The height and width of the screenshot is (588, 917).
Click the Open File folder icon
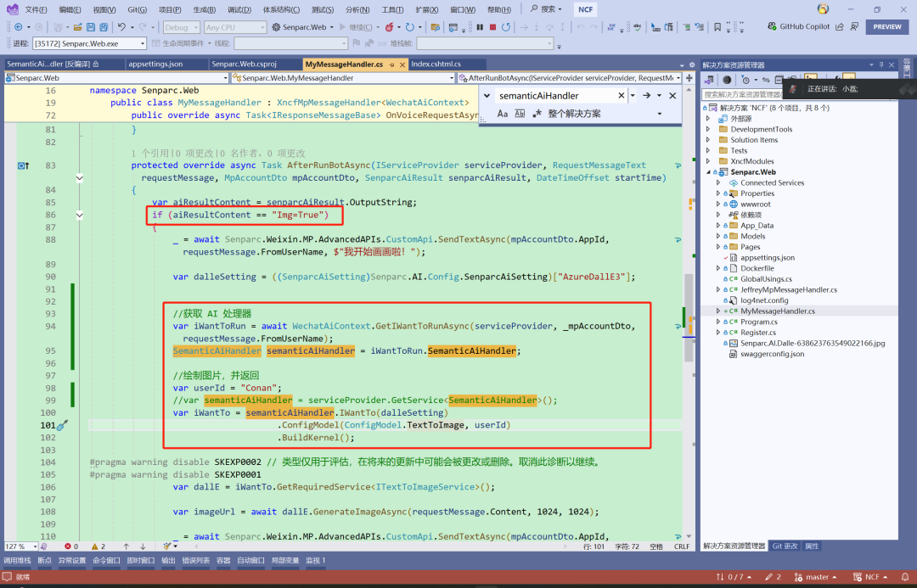78,27
